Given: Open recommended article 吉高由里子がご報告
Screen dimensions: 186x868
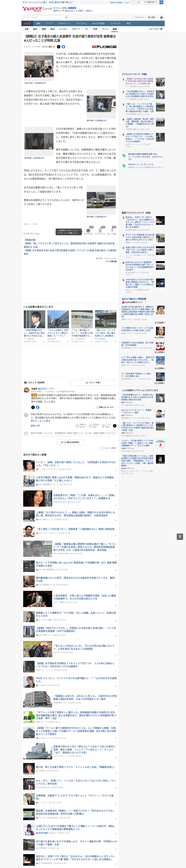Looking at the screenshot, I should click(x=84, y=497).
